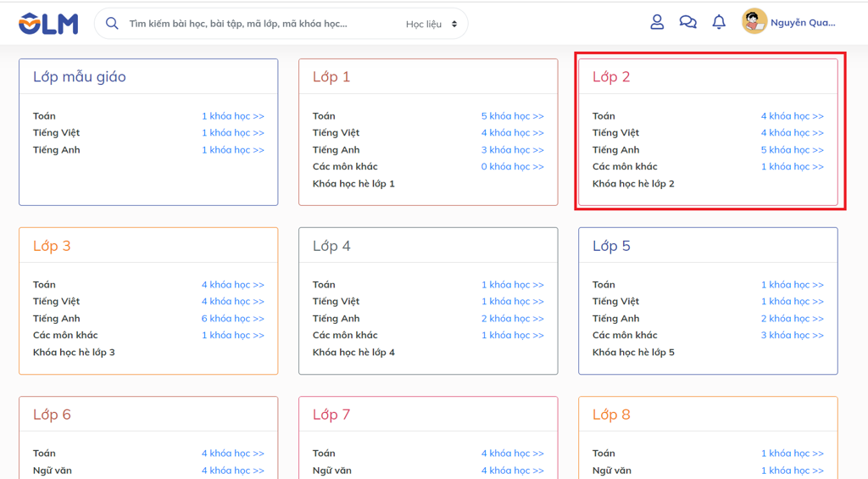Screen dimensions: 868x479
Task: Open the Nguyễn Qua... account name
Action: click(803, 23)
